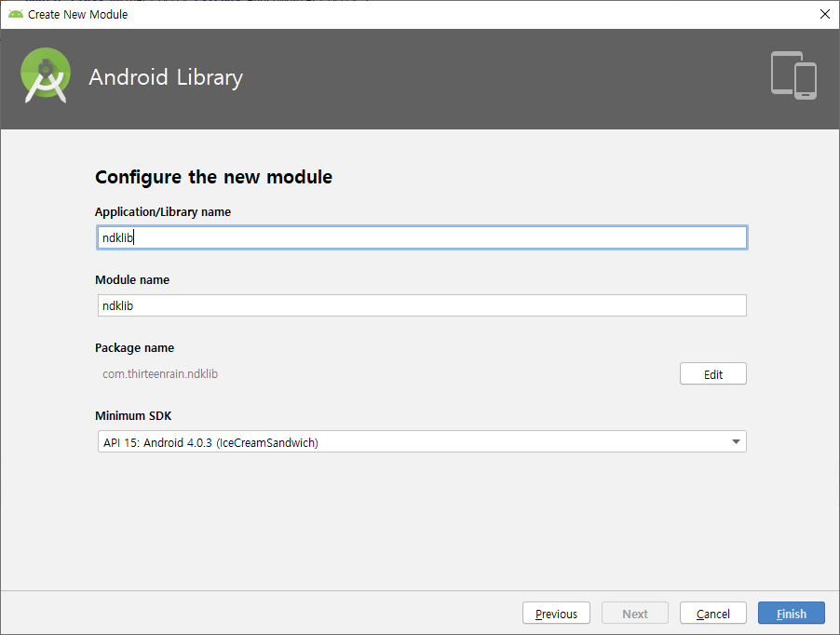Click the Configure the new module heading
The image size is (840, 635).
[213, 177]
